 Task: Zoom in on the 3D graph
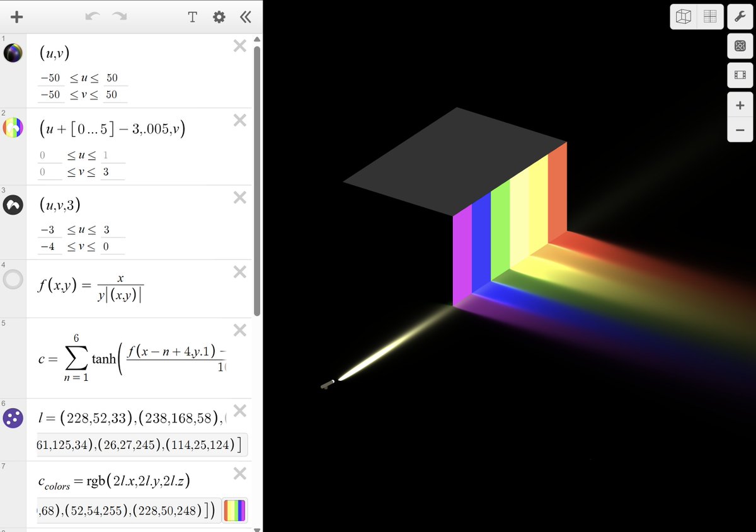click(740, 105)
